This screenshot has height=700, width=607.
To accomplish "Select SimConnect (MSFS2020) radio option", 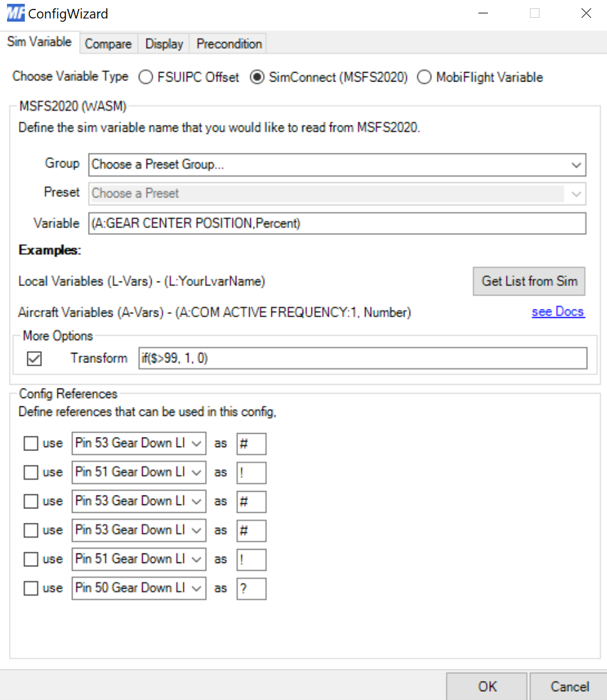I will coord(329,77).
